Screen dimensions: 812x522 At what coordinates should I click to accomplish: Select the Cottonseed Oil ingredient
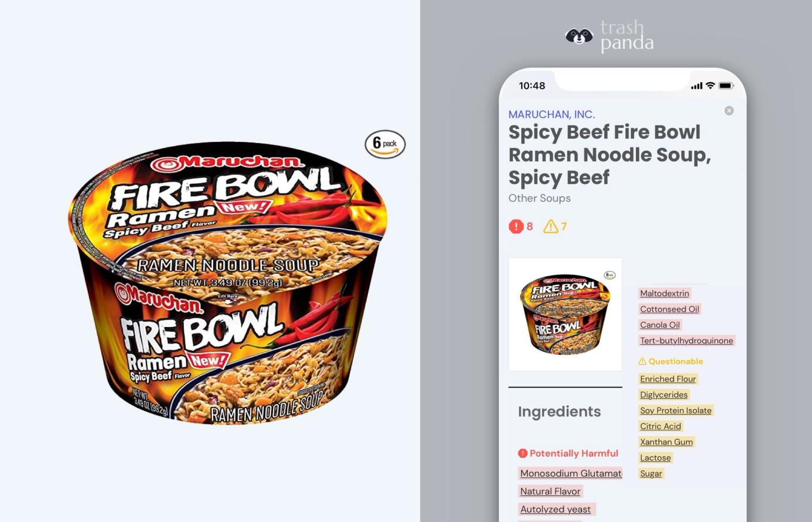tap(669, 309)
